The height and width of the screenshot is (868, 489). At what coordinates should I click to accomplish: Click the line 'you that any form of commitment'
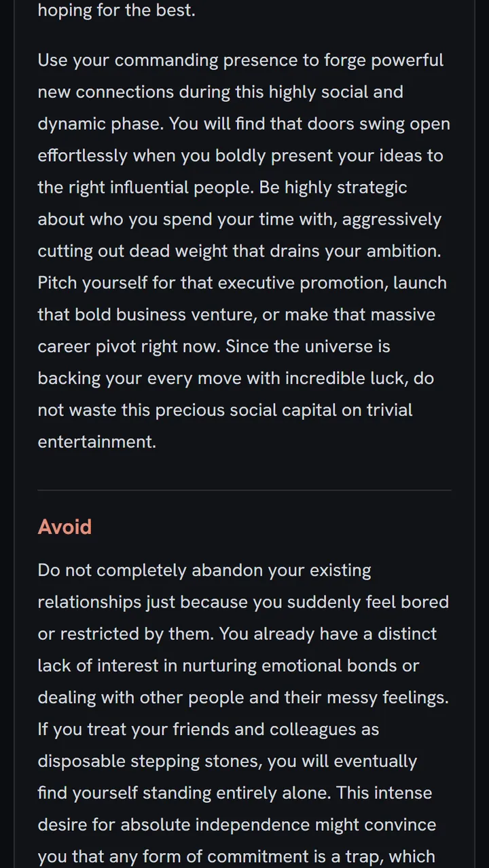tap(236, 857)
